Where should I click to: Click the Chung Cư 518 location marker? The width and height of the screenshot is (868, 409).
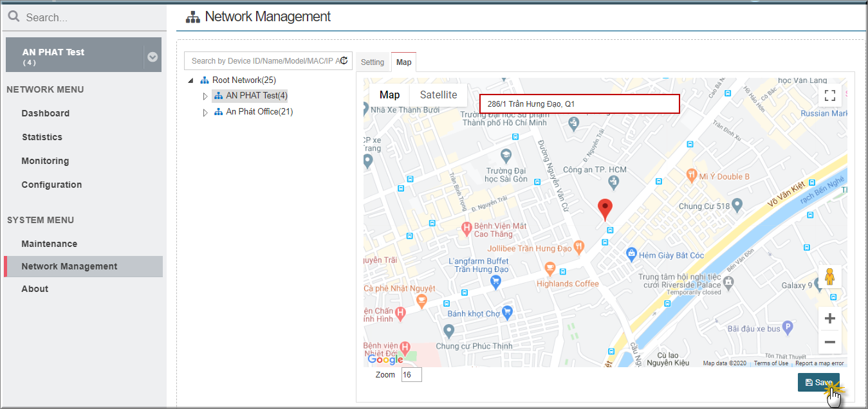tap(738, 205)
